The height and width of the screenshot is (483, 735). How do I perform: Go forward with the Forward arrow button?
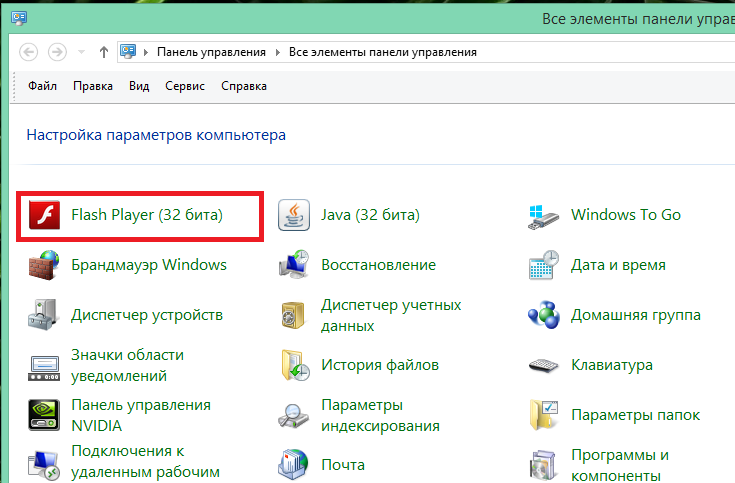(x=57, y=52)
